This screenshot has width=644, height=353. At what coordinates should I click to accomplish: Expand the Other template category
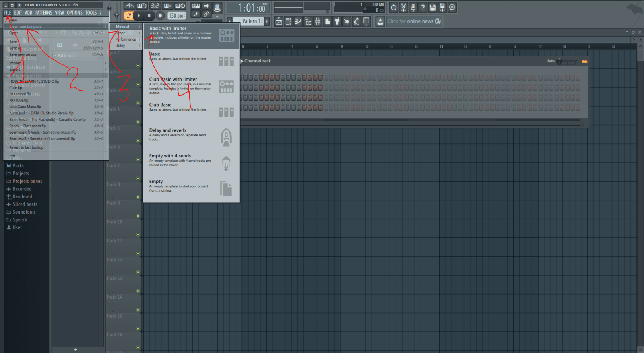(x=126, y=33)
